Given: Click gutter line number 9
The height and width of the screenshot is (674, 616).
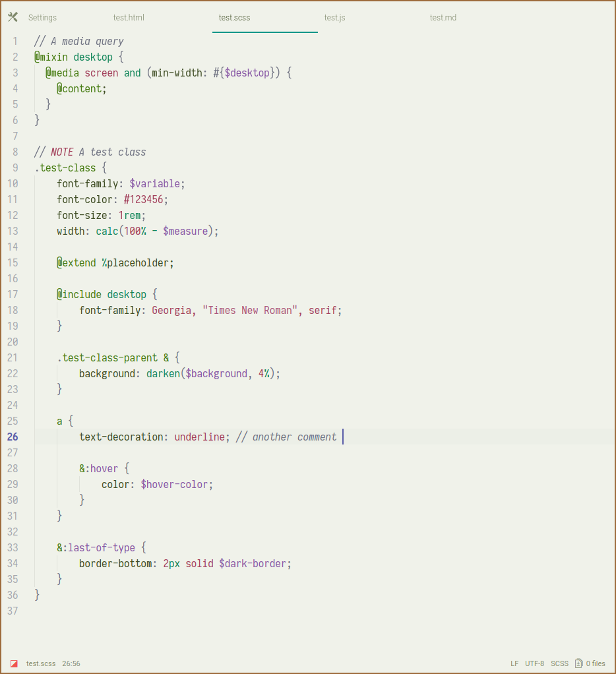Looking at the screenshot, I should coord(15,168).
